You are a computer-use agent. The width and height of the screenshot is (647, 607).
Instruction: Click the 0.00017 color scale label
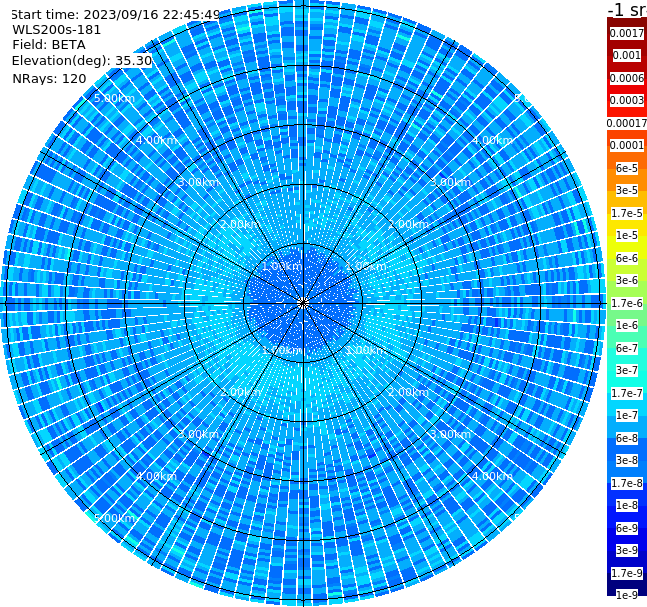(627, 123)
